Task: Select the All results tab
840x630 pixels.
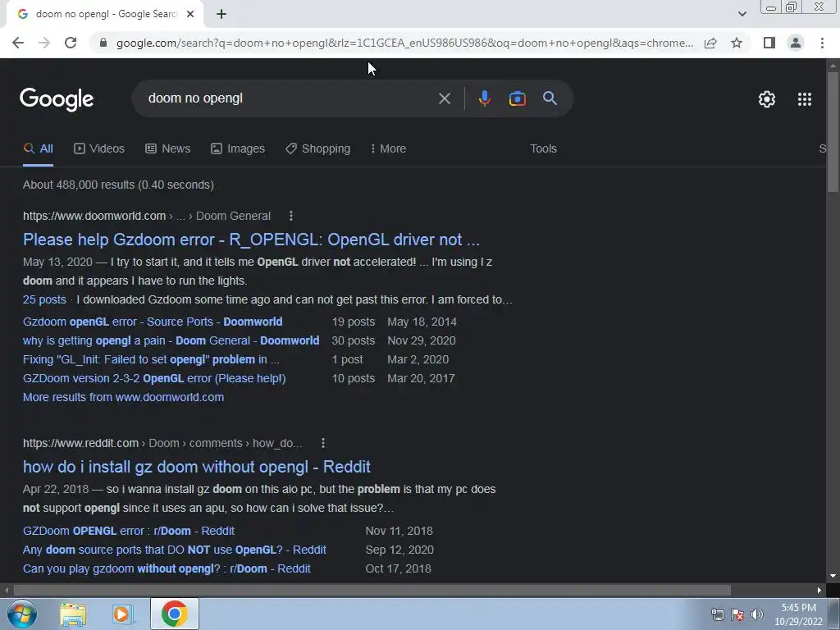Action: (x=38, y=149)
